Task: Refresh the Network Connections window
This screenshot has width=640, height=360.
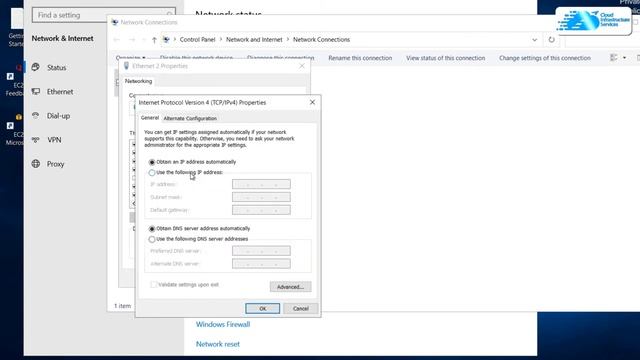Action: click(551, 40)
